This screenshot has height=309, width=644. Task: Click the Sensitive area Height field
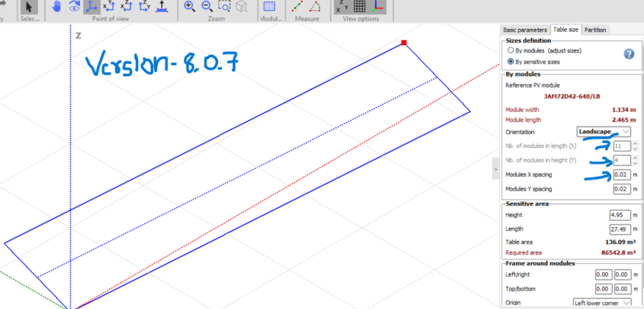tap(620, 215)
